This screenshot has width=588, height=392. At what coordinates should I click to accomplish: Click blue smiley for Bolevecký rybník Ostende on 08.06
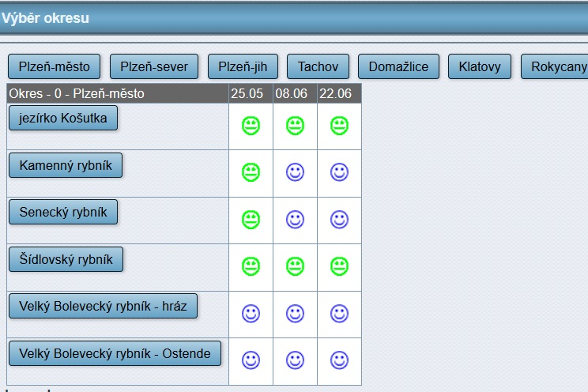pos(295,360)
